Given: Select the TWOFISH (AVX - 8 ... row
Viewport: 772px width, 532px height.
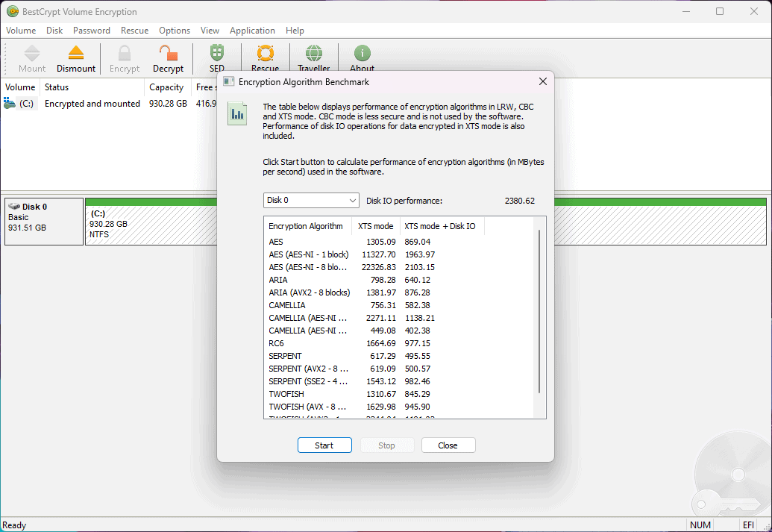Looking at the screenshot, I should tap(399, 407).
